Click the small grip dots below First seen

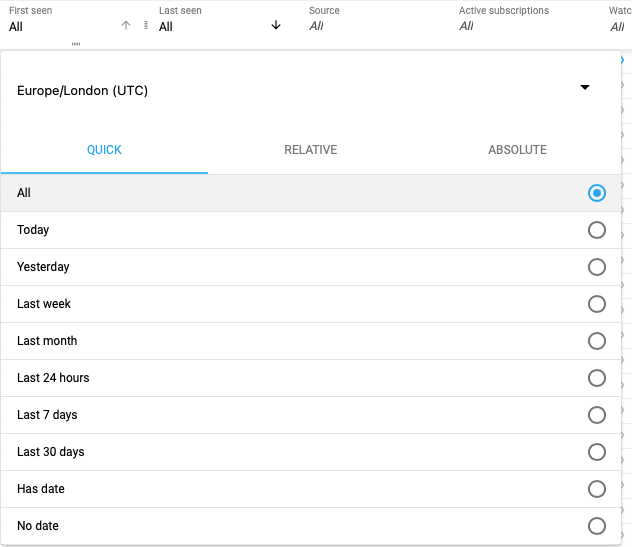pos(76,45)
